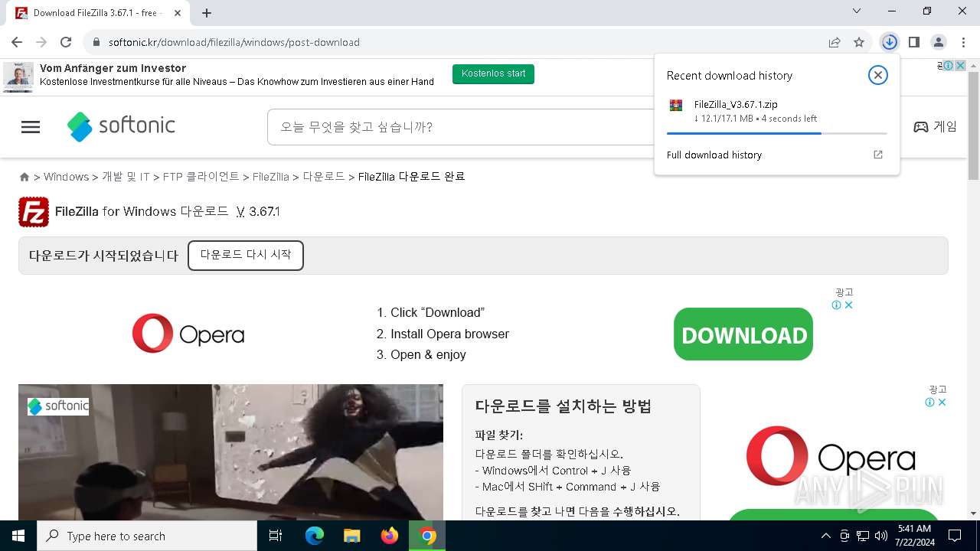
Task: Click the ad info icon on Opera banner
Action: [x=837, y=305]
